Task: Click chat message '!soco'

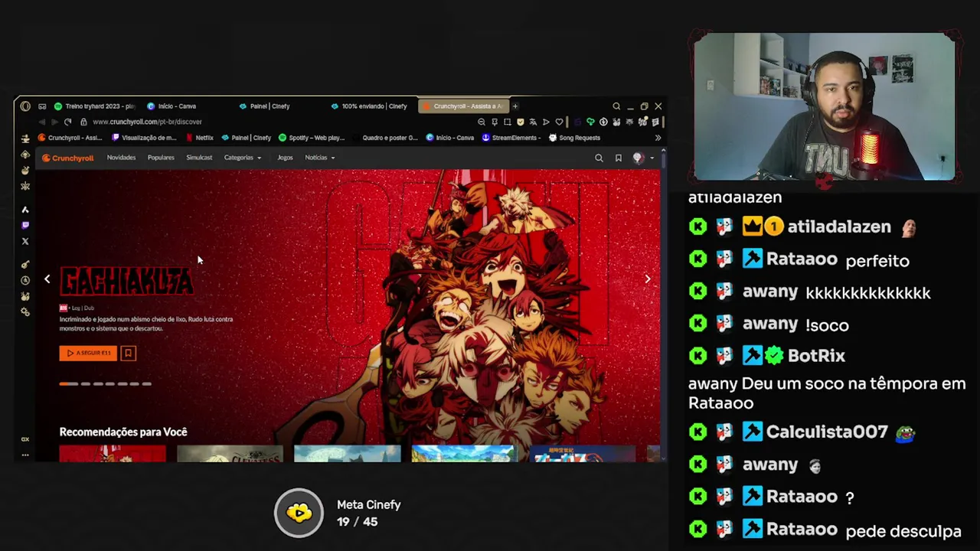Action: 827,325
